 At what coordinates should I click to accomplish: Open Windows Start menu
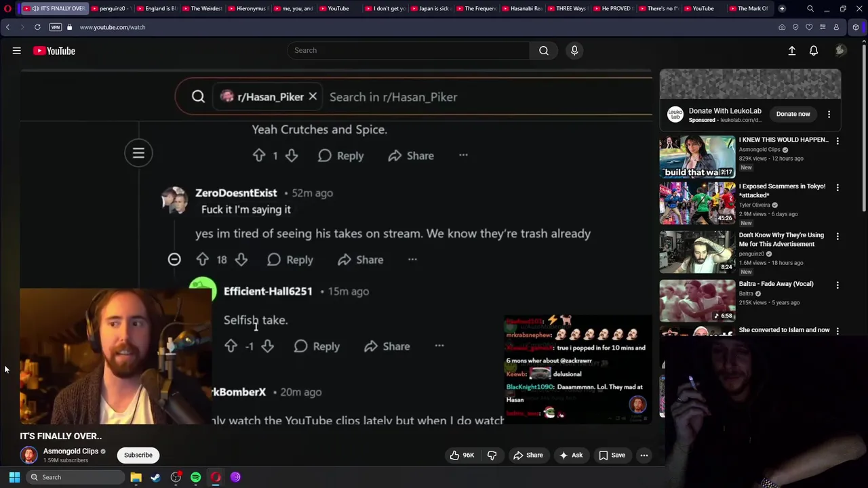[14, 477]
